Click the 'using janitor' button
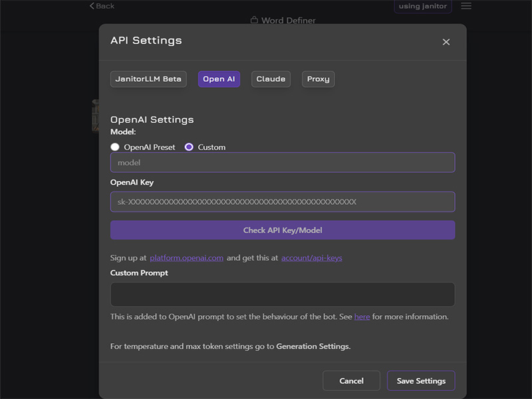 (423, 6)
